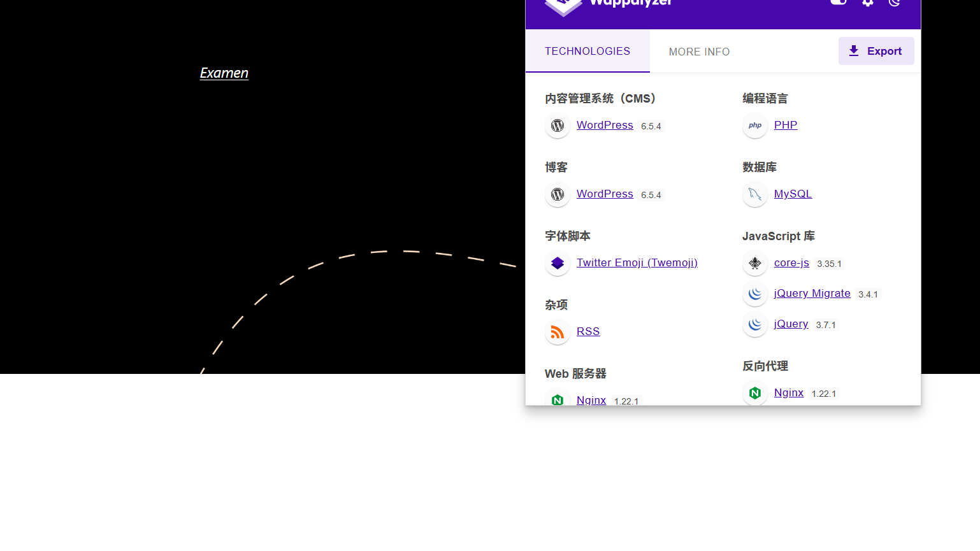This screenshot has height=551, width=980.
Task: Click the Web 服务器 category heading
Action: coord(575,374)
